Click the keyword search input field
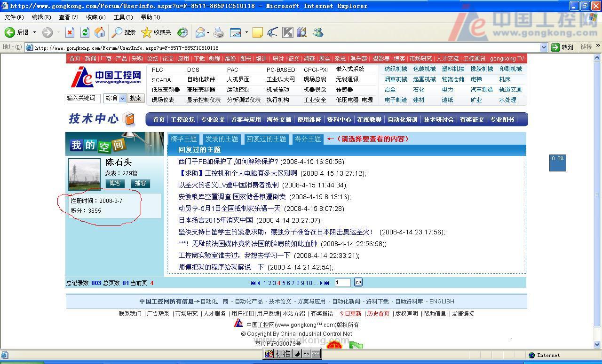The width and height of the screenshot is (602, 364). click(x=83, y=98)
